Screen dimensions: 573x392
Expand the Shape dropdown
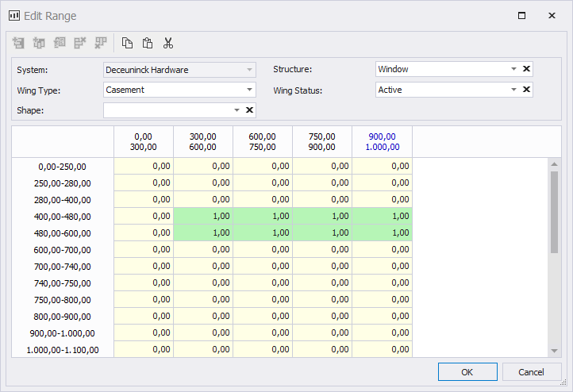[237, 110]
